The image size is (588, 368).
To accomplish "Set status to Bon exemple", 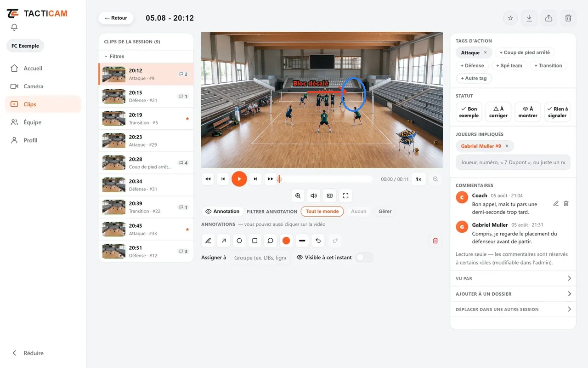I will coord(469,112).
